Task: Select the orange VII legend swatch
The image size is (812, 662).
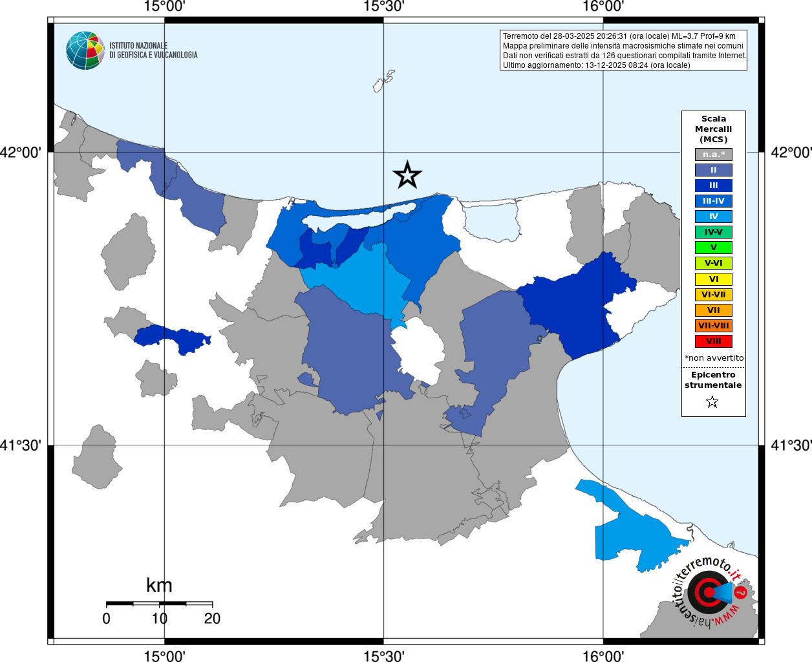Action: pyautogui.click(x=714, y=310)
